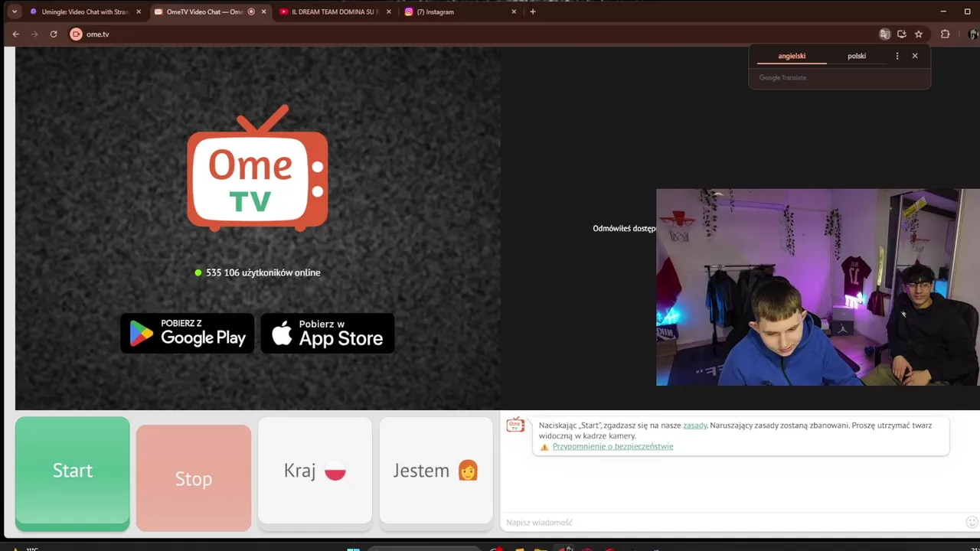Click the OmeTV avatar icon in chat

point(515,425)
